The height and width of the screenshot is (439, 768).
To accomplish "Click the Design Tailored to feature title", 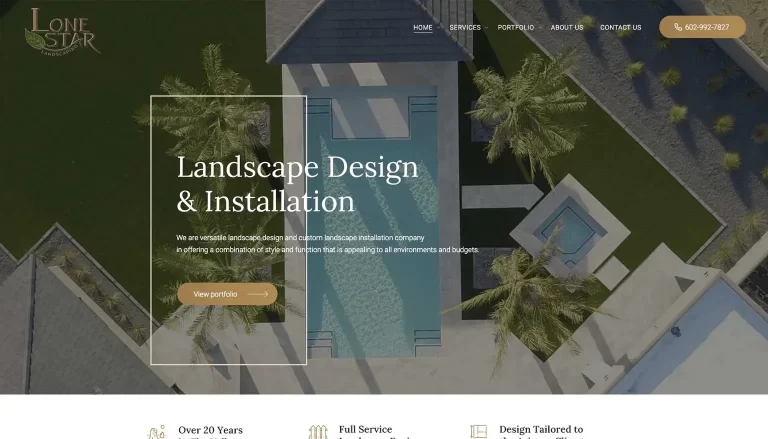I will point(541,430).
